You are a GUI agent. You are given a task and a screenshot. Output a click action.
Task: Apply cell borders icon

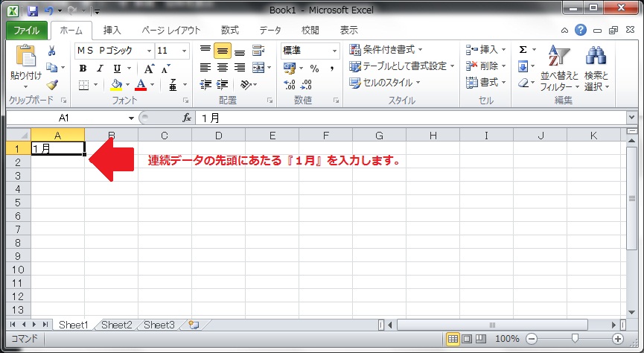click(x=84, y=85)
